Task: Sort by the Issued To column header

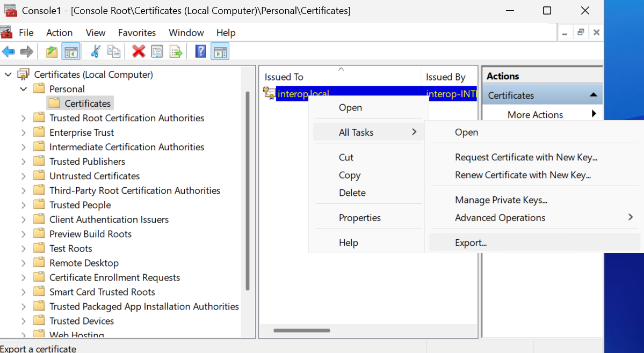Action: [341, 77]
